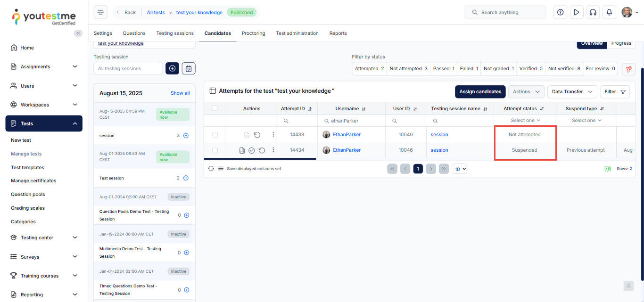Open the Data Transfer dropdown
Screen dimensions: 644x302
click(x=572, y=92)
